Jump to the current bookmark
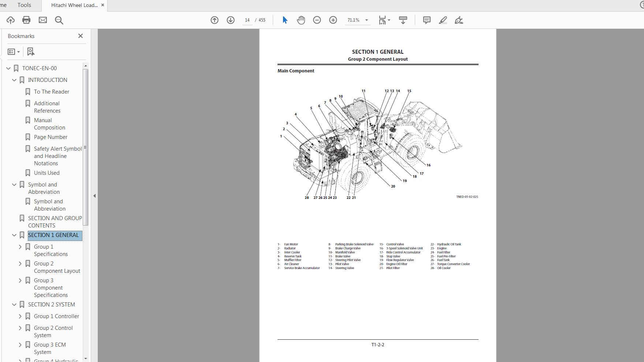 pyautogui.click(x=30, y=52)
